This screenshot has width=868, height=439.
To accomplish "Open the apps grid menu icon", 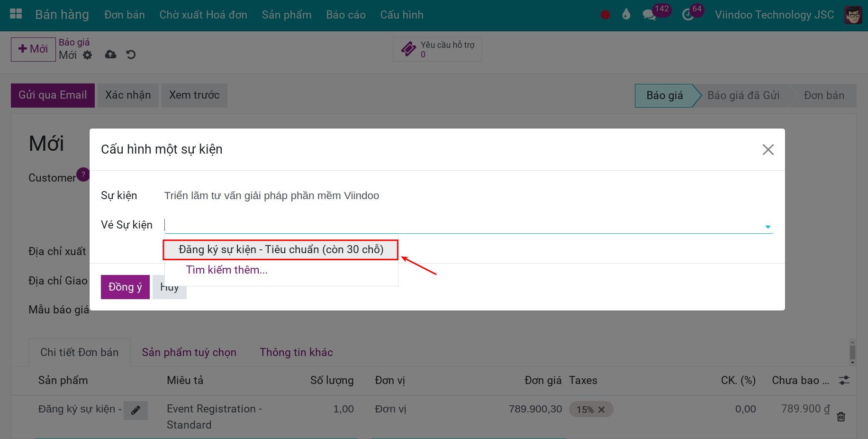I will tap(16, 14).
